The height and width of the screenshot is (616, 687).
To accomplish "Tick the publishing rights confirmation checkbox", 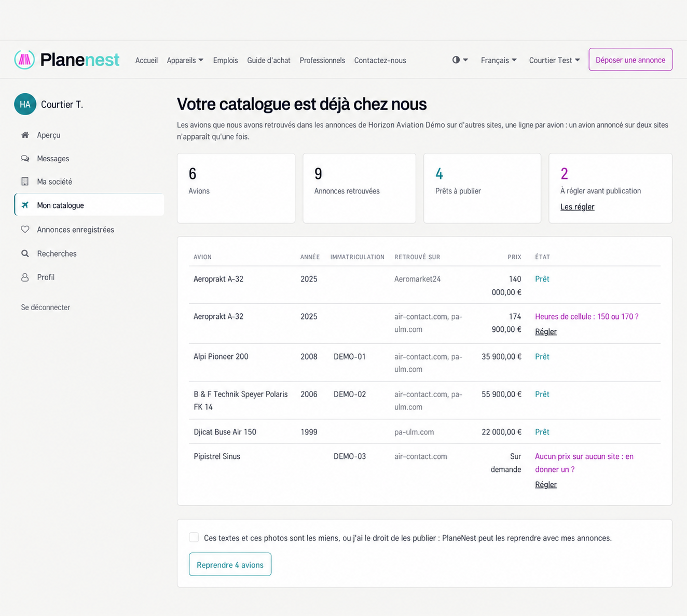I will click(194, 537).
